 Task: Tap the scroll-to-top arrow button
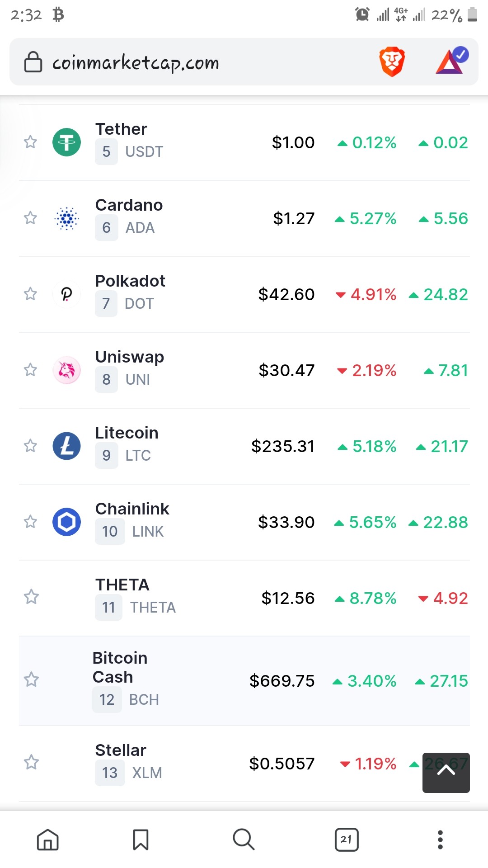tap(446, 773)
